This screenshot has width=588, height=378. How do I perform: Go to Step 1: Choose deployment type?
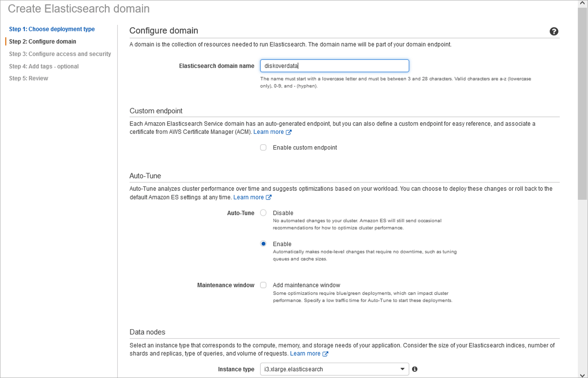coord(52,29)
